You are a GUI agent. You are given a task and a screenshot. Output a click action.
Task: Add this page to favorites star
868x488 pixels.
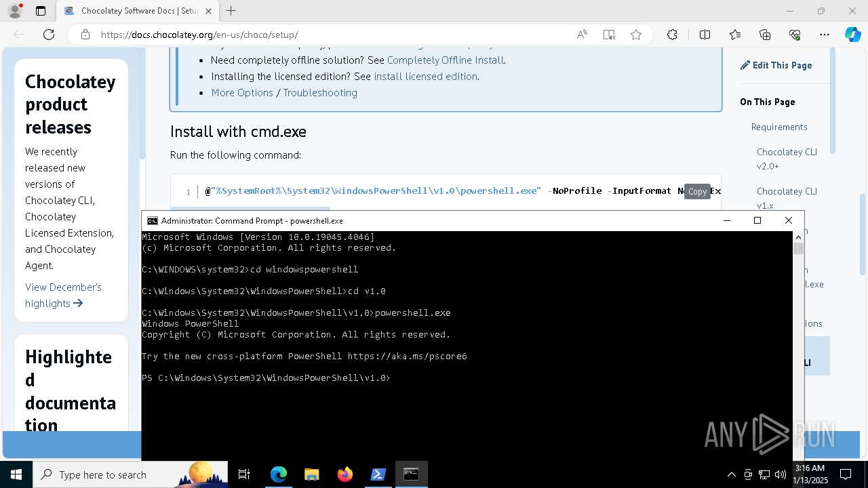pos(636,35)
